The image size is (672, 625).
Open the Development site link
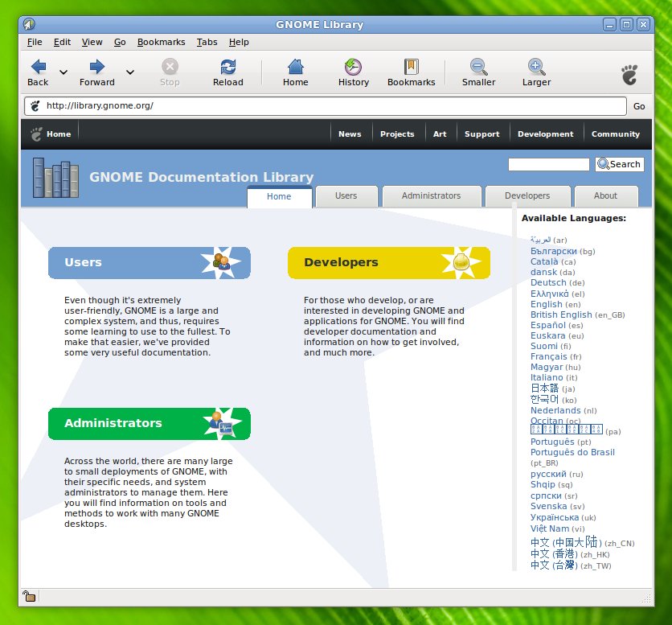[545, 134]
